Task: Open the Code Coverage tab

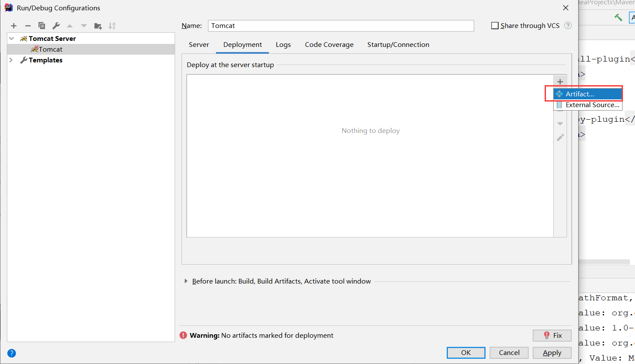Action: pos(329,45)
